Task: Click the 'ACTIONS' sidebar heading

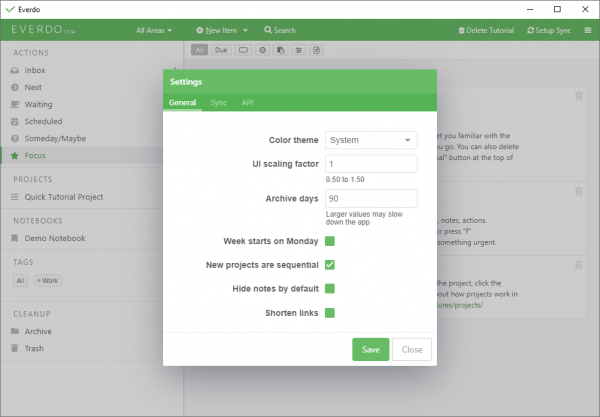Action: tap(31, 53)
